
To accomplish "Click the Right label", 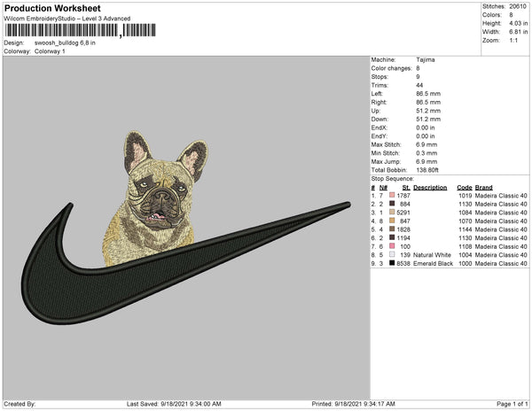I will coord(379,103).
